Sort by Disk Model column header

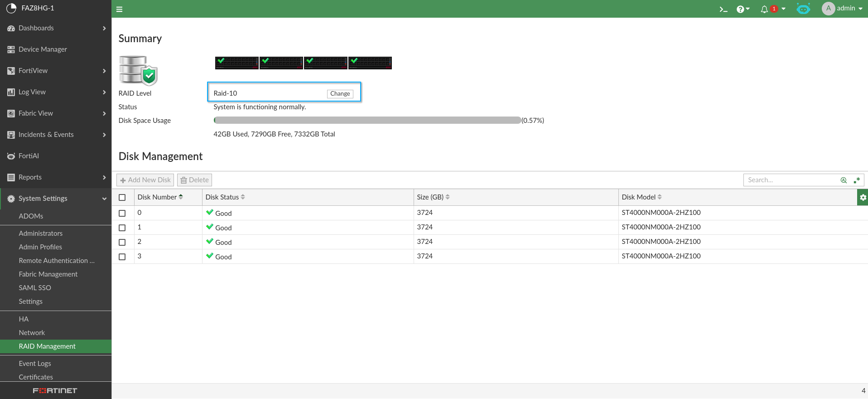(642, 197)
